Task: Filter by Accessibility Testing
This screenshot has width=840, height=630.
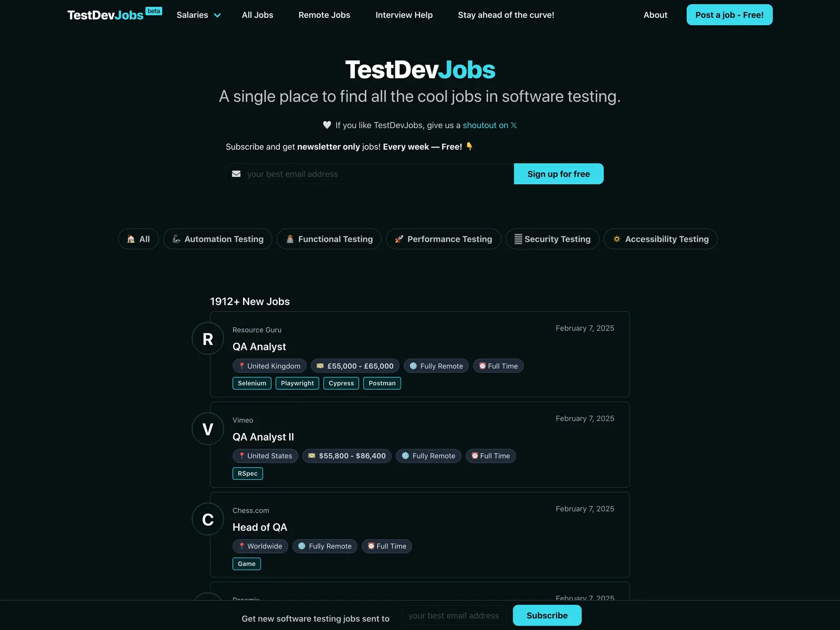Action: (660, 239)
